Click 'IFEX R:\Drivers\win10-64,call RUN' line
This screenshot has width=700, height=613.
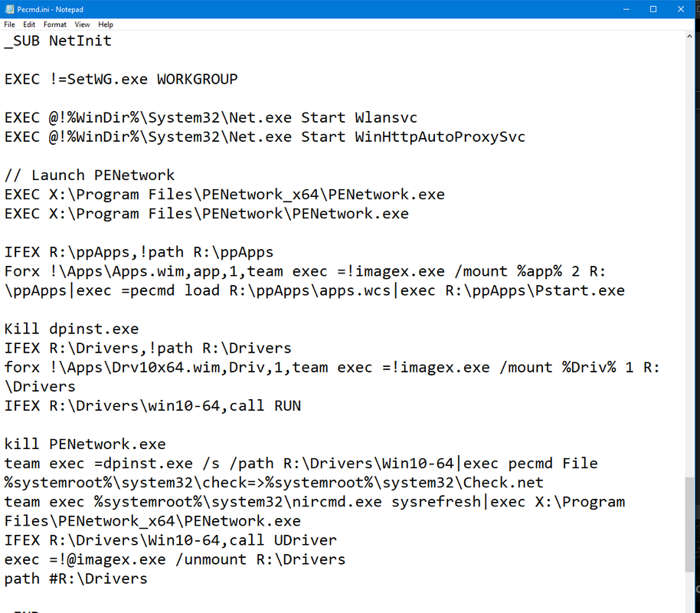point(152,406)
